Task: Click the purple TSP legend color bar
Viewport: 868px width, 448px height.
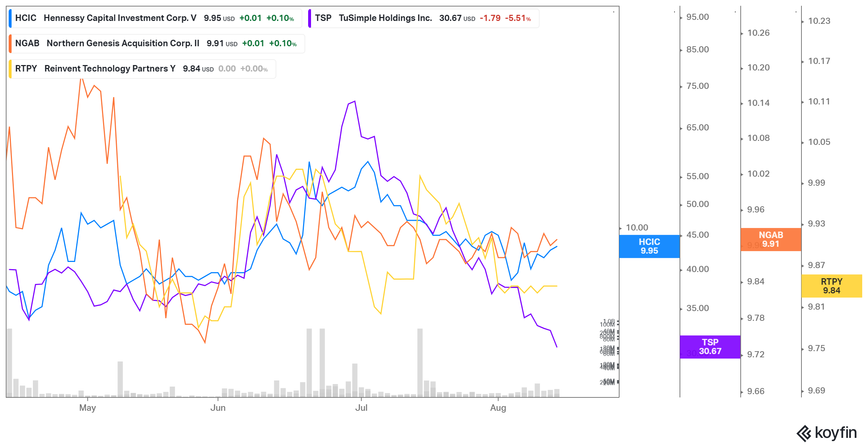Action: click(x=310, y=18)
